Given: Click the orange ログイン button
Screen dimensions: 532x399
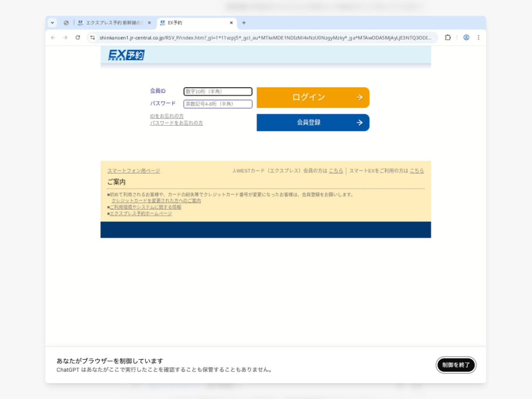Looking at the screenshot, I should point(313,97).
